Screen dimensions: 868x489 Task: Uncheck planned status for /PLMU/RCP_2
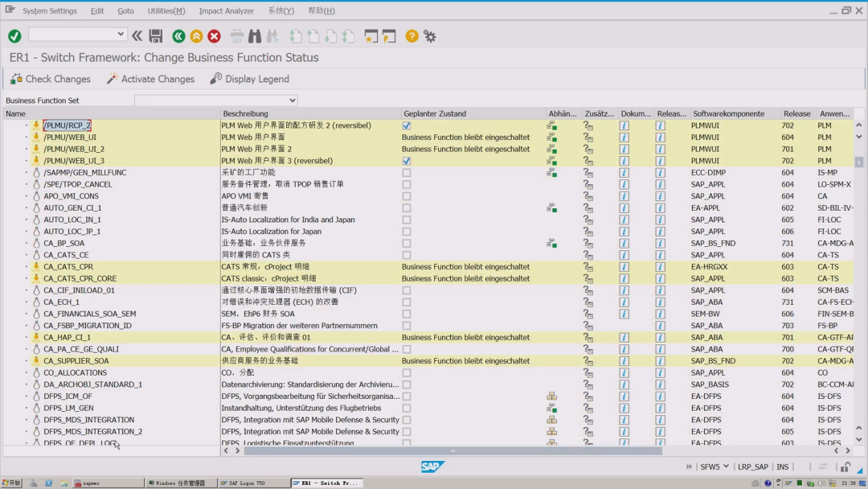pyautogui.click(x=407, y=125)
